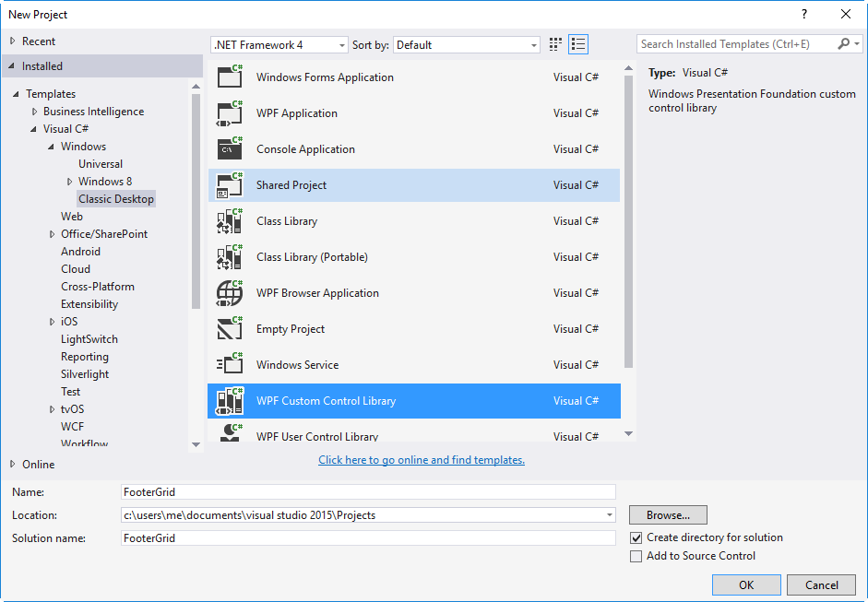Select the Recent templates section
This screenshot has height=602, width=868.
(x=37, y=41)
